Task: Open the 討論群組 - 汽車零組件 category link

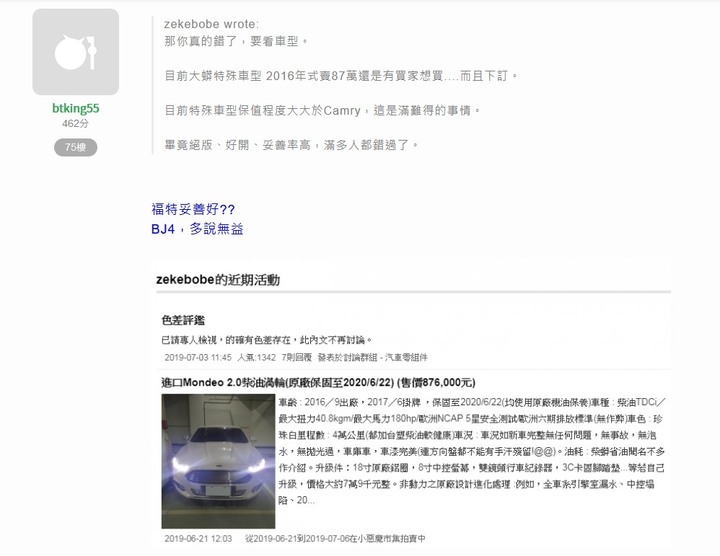Action: (382, 357)
